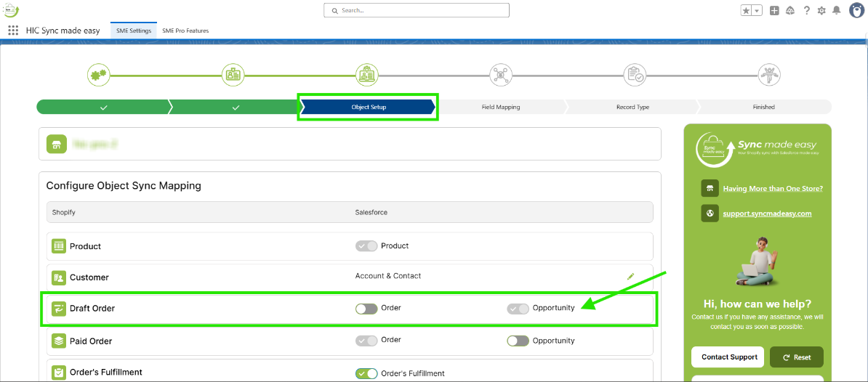The image size is (868, 382).
Task: Toggle Draft Order to Order switch
Action: (x=366, y=309)
